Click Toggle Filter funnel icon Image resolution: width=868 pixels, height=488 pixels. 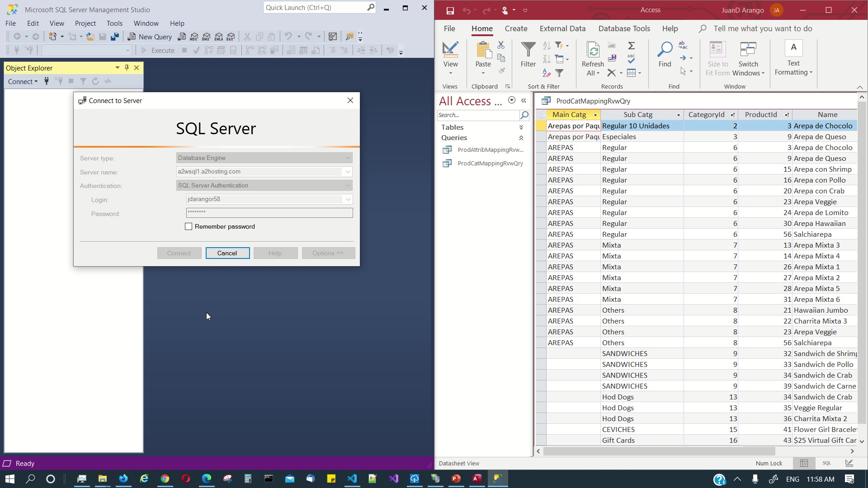pyautogui.click(x=560, y=73)
